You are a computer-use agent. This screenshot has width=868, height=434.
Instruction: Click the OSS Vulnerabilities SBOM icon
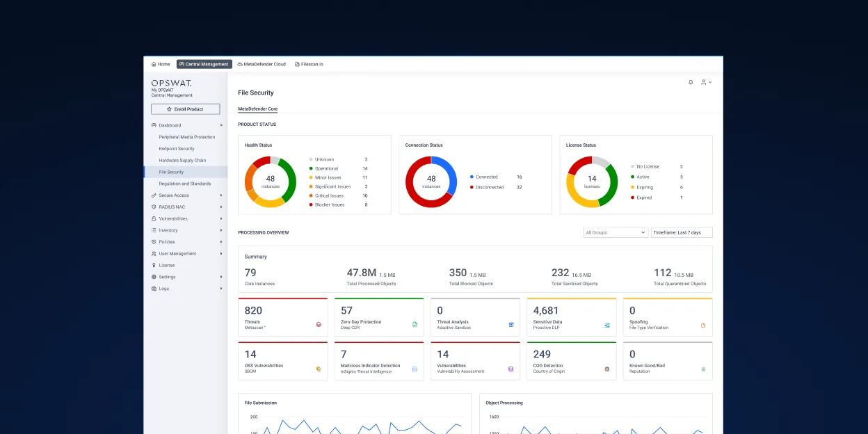pos(319,369)
